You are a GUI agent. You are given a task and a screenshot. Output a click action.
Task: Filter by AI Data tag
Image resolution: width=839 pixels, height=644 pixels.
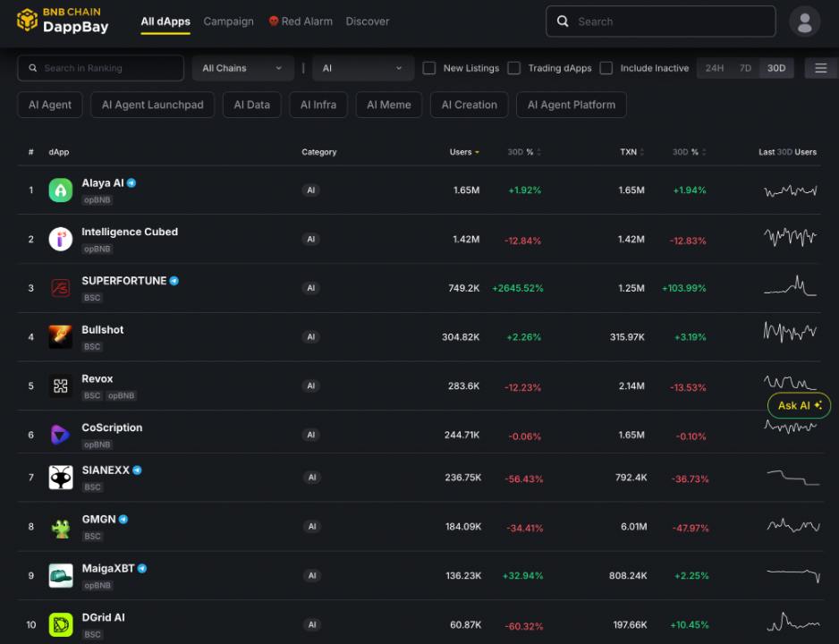(251, 105)
